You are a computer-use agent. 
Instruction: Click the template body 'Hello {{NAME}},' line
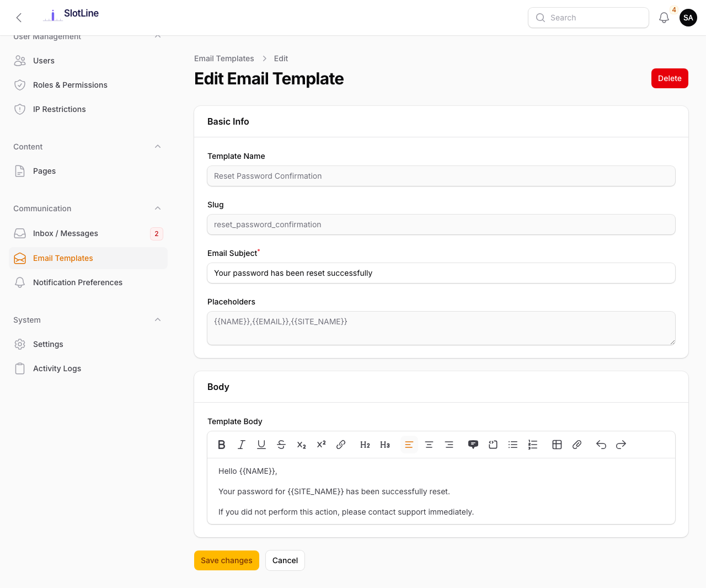[248, 471]
